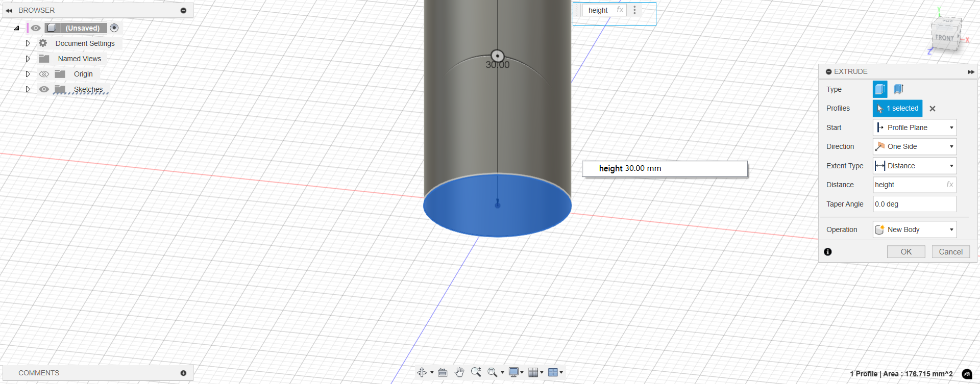Click the Look At icon
980x384 pixels.
[443, 372]
